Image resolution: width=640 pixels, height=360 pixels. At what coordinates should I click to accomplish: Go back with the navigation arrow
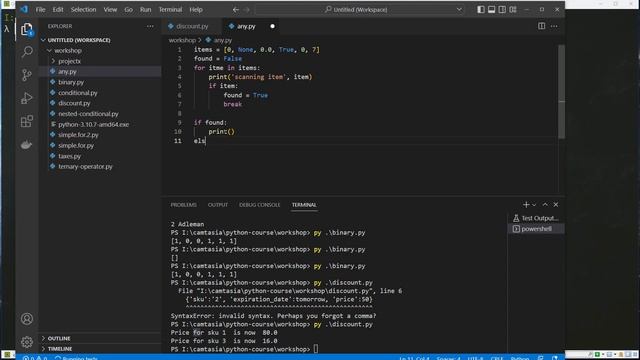[x=236, y=9]
